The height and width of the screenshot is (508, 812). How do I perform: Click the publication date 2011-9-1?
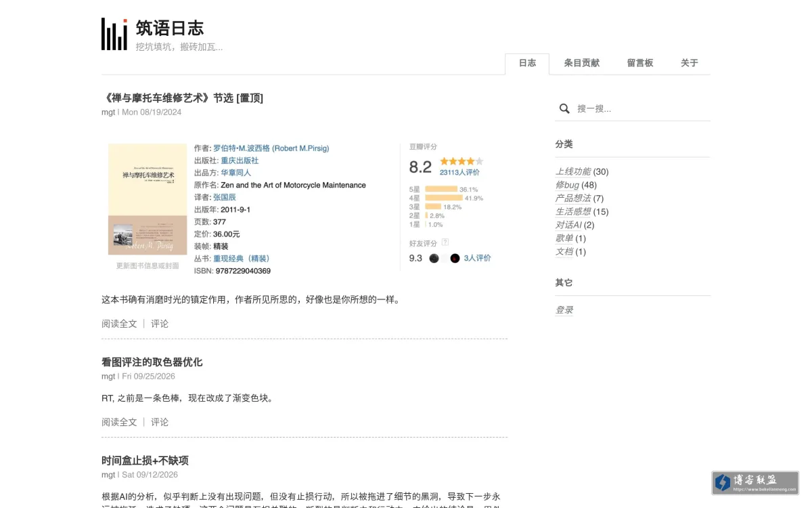[x=235, y=209]
